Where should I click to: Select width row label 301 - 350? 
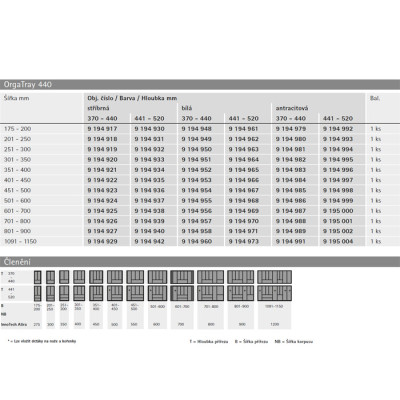pyautogui.click(x=17, y=160)
